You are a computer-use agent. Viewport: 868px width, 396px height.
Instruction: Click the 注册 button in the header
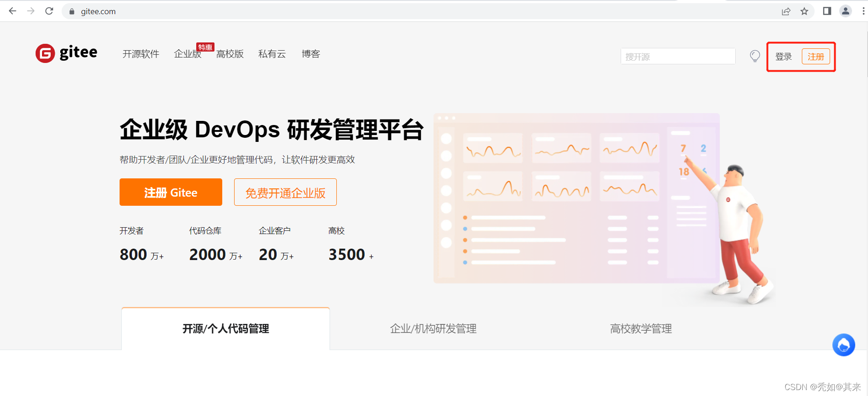(x=816, y=57)
